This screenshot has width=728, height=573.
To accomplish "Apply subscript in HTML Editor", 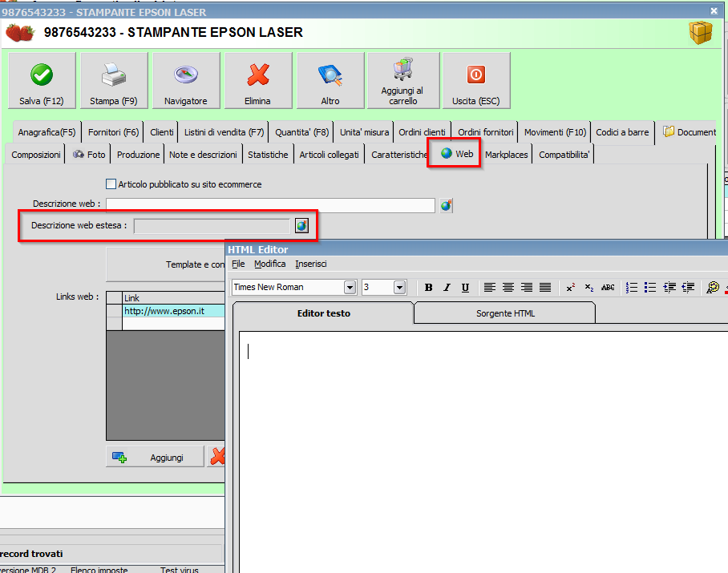I will coord(589,288).
